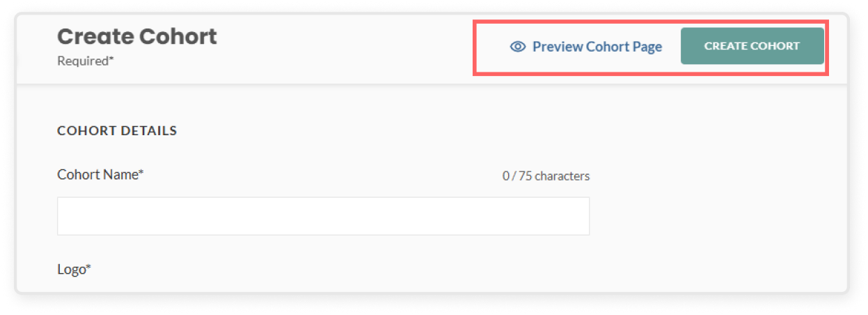The image size is (868, 315).
Task: Focus the Cohort Name text field
Action: 323,216
